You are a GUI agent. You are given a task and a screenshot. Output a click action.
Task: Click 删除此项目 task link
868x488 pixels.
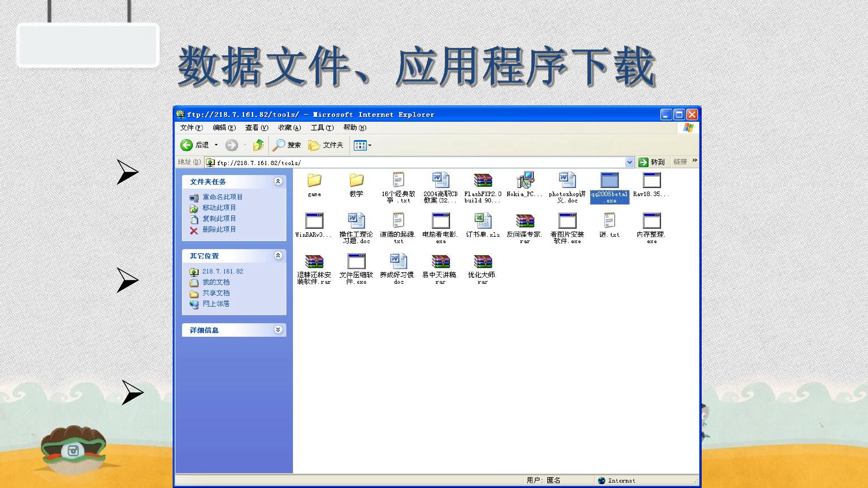click(219, 229)
